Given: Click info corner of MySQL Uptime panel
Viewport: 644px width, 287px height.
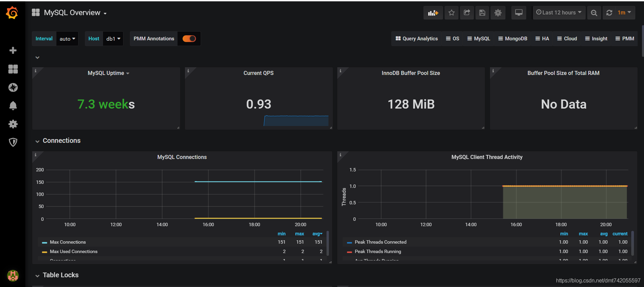Looking at the screenshot, I should click(x=35, y=71).
